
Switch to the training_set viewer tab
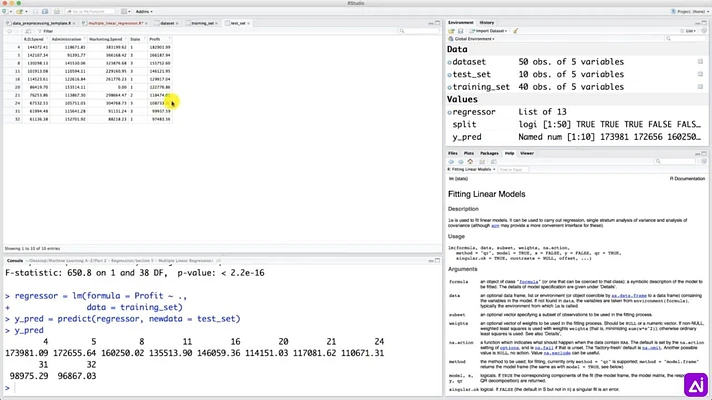[202, 23]
